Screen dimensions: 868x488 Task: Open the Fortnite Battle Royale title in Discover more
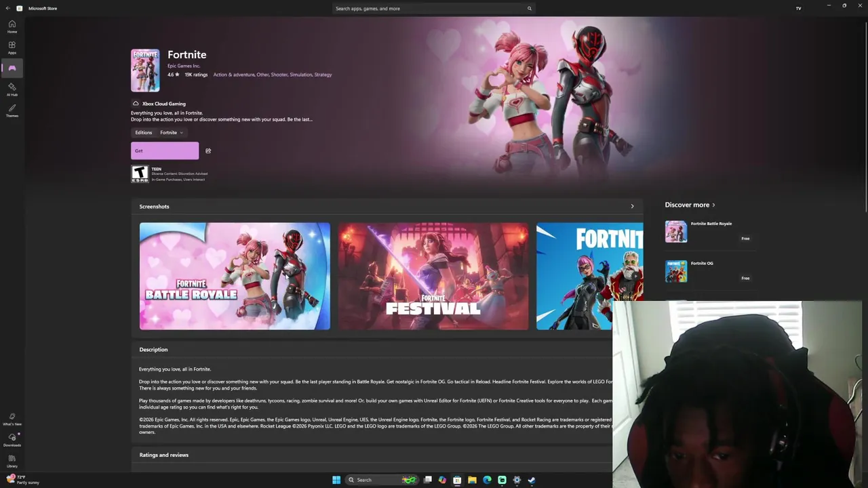pyautogui.click(x=711, y=224)
